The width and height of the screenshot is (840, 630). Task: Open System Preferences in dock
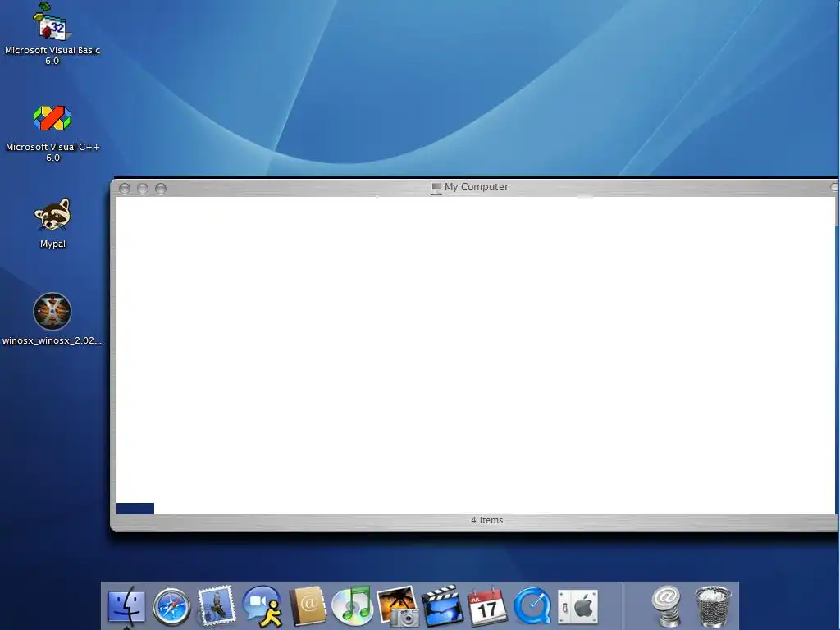(x=577, y=607)
